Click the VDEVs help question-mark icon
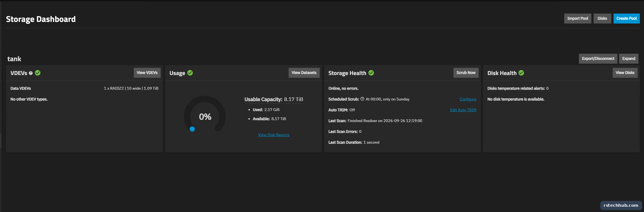 31,73
